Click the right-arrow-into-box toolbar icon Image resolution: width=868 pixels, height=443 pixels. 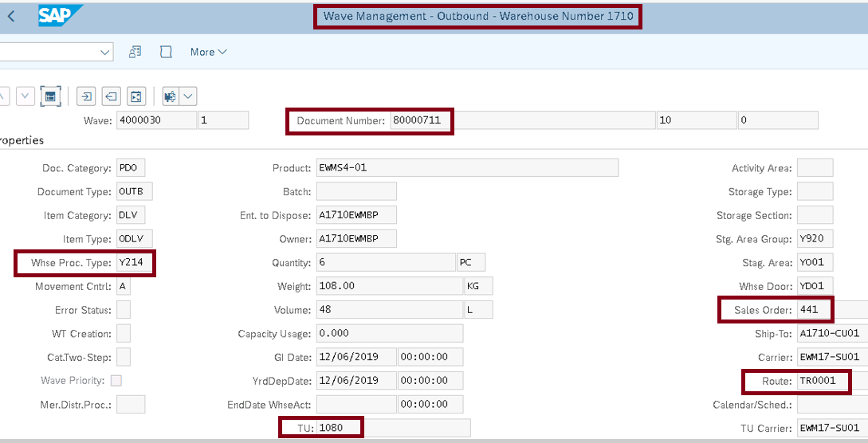coord(85,96)
